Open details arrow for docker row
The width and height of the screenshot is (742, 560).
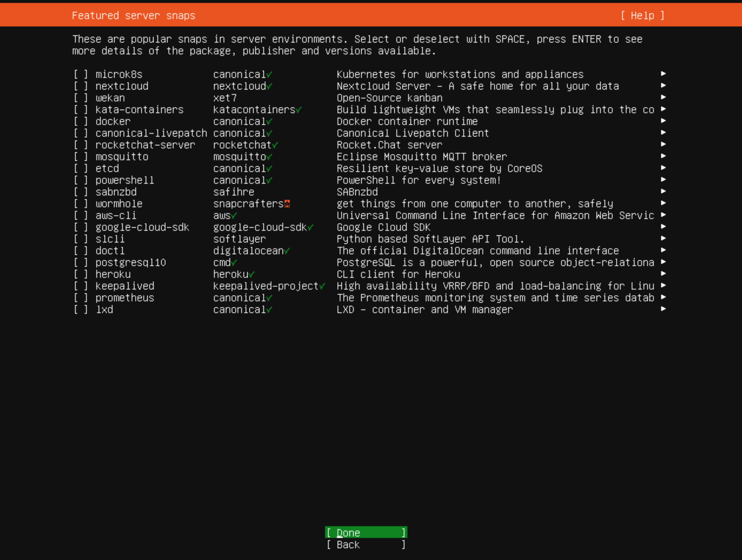tap(663, 121)
